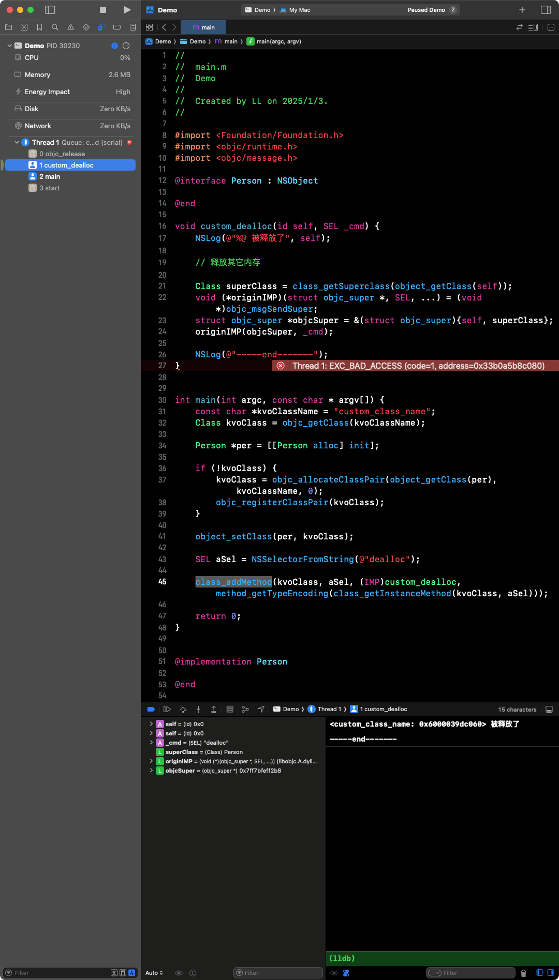Toggle the inspector panel
The height and width of the screenshot is (980, 559).
point(546,10)
